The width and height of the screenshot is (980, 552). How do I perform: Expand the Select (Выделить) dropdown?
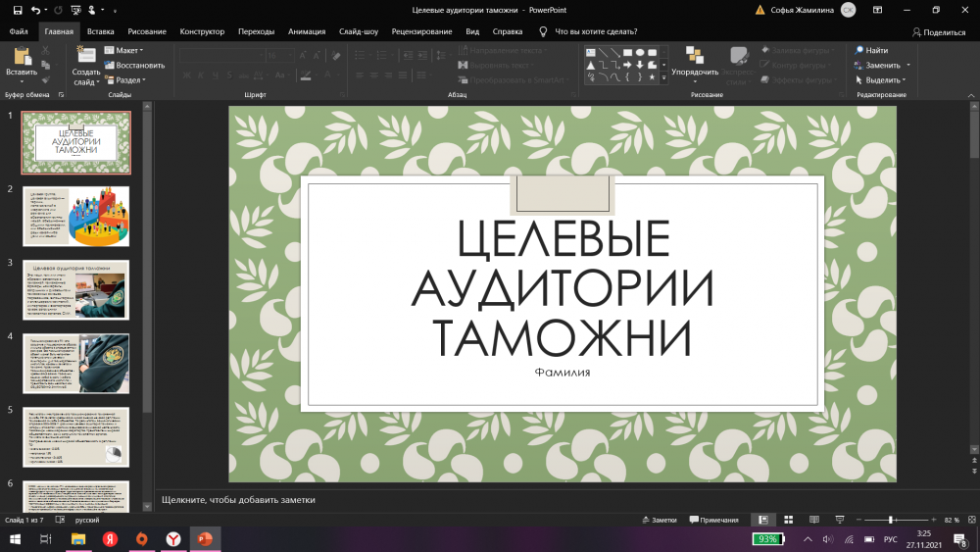(881, 80)
